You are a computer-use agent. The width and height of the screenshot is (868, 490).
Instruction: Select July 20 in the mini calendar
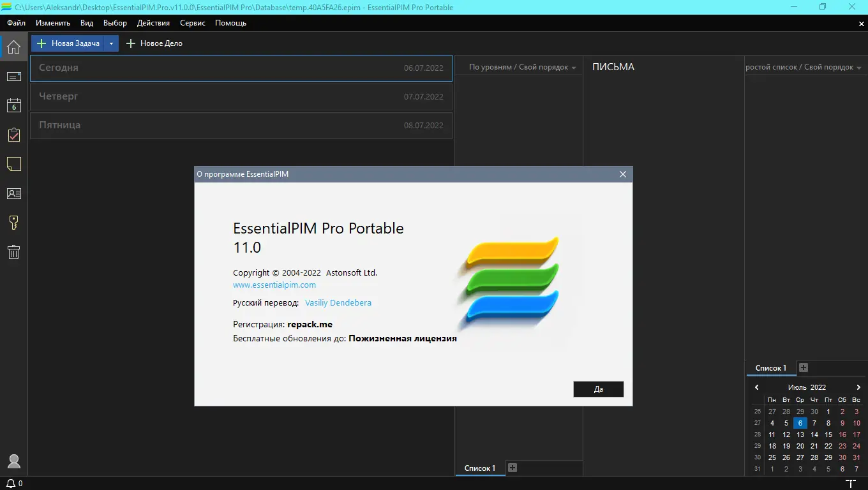coord(800,446)
